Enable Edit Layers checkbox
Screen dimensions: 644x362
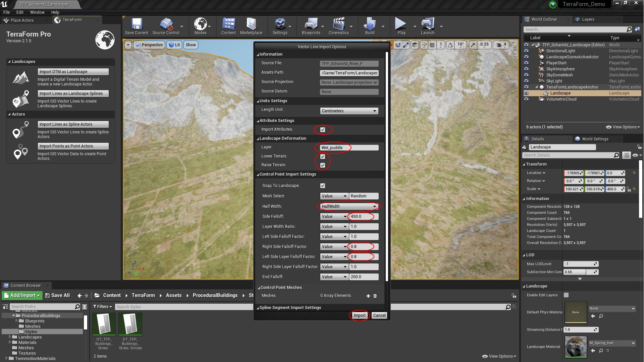pyautogui.click(x=566, y=295)
